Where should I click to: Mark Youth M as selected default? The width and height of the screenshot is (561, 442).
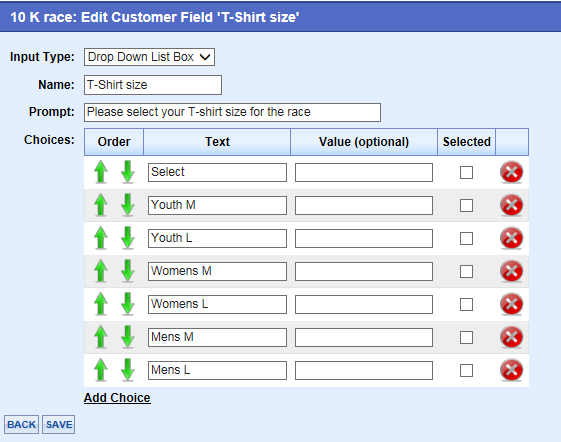coord(466,205)
